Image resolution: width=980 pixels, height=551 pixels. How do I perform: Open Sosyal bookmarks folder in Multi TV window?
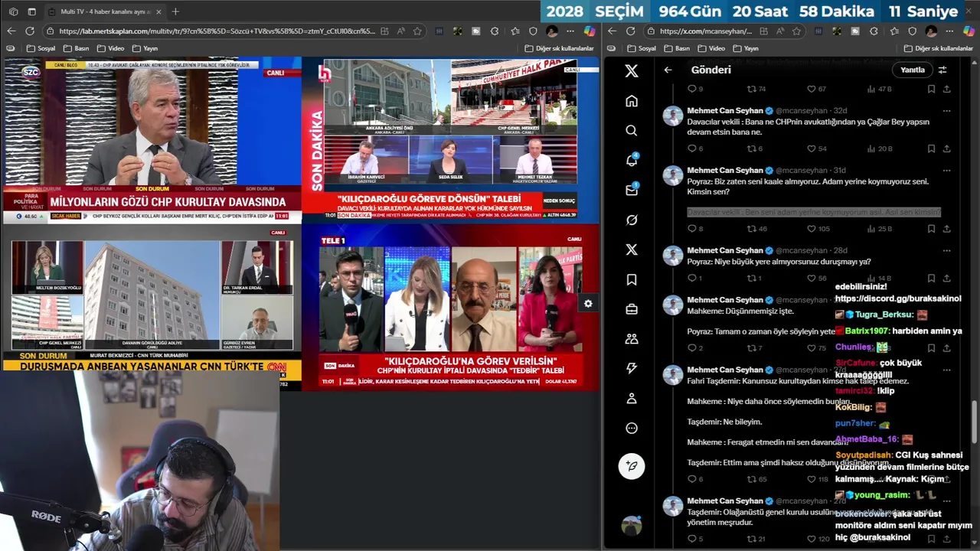[41, 48]
